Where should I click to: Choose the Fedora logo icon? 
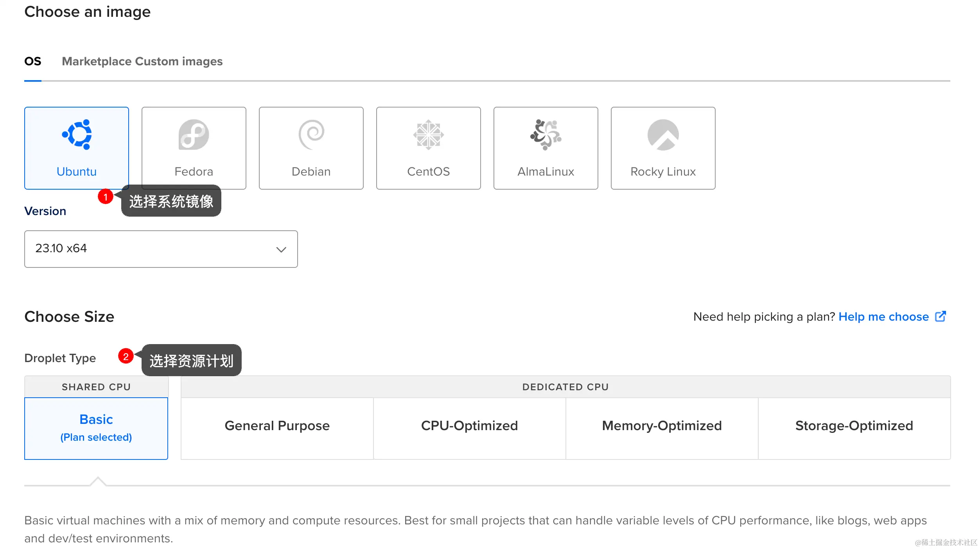pos(194,135)
